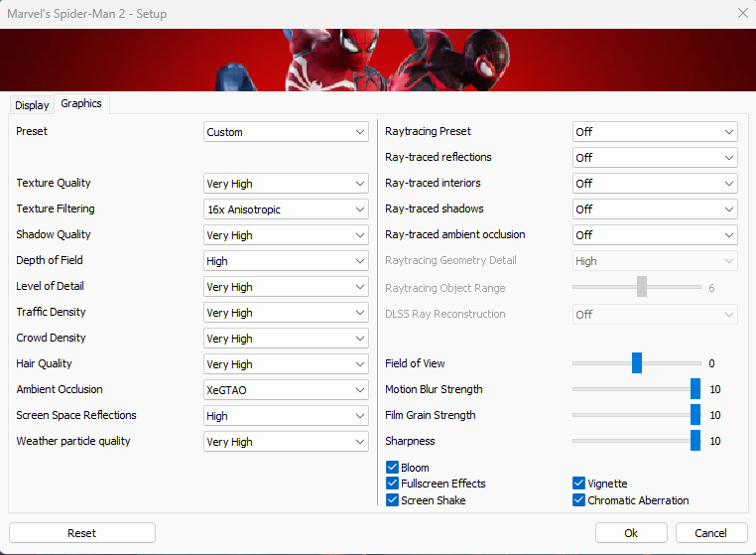The width and height of the screenshot is (756, 555).
Task: Click the Film Grain Strength slider handle
Action: (x=695, y=415)
